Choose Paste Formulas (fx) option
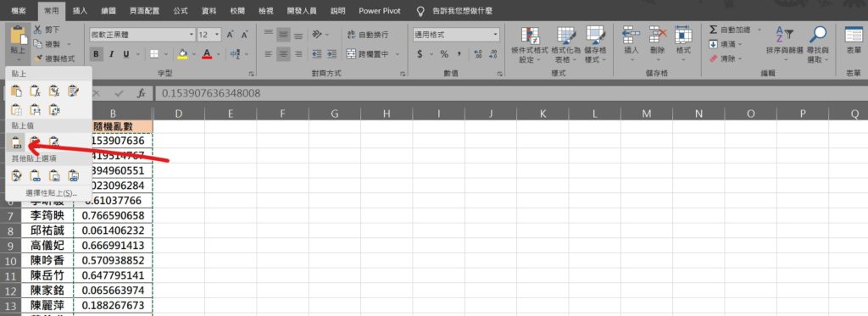This screenshot has width=868, height=316. click(36, 91)
